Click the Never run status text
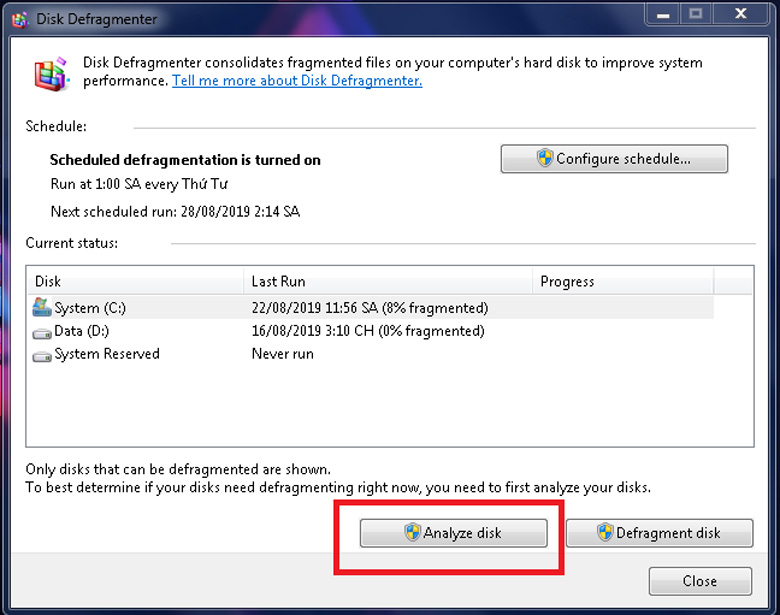The image size is (780, 615). 283,354
